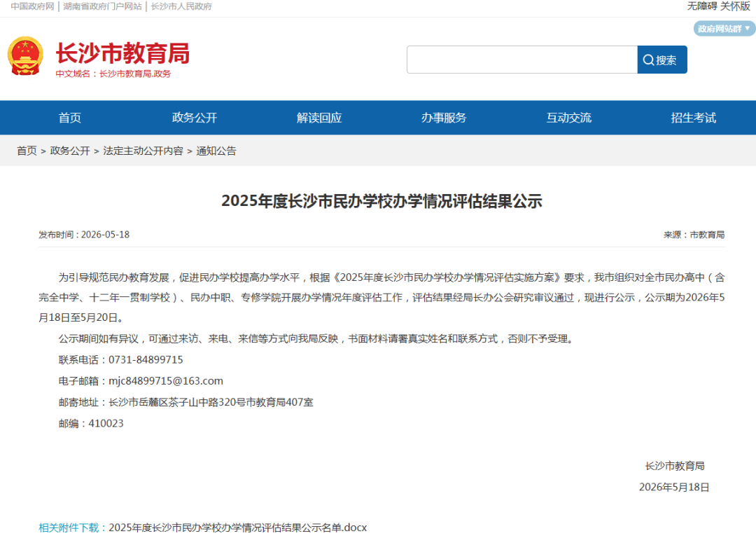Image resolution: width=756 pixels, height=538 pixels.
Task: Visit the 长沙市人民政府 top link
Action: [x=181, y=6]
